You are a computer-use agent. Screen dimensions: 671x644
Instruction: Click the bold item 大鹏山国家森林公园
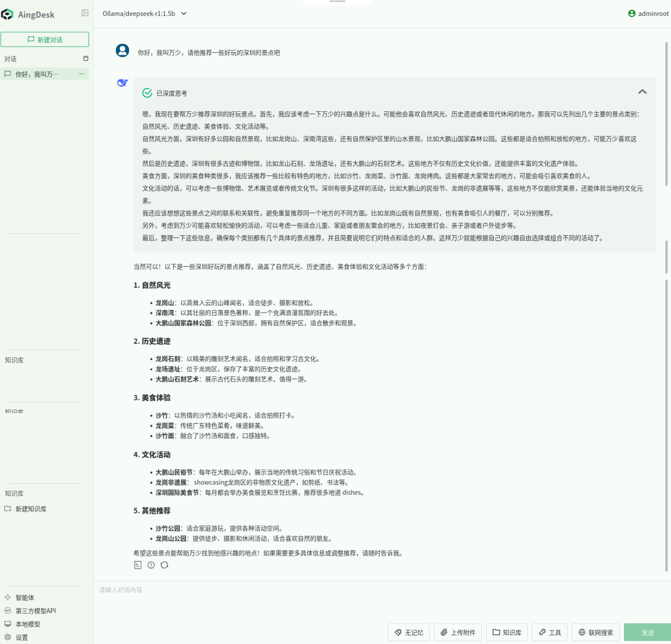coord(183,323)
